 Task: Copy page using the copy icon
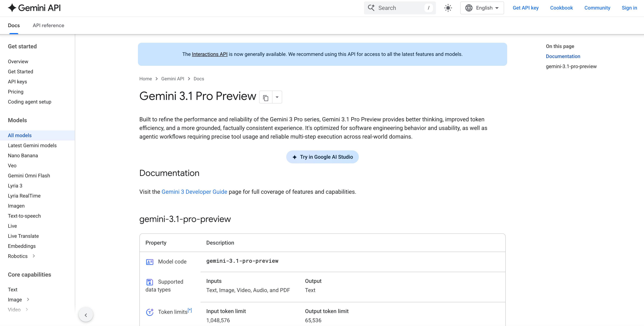[x=266, y=97]
